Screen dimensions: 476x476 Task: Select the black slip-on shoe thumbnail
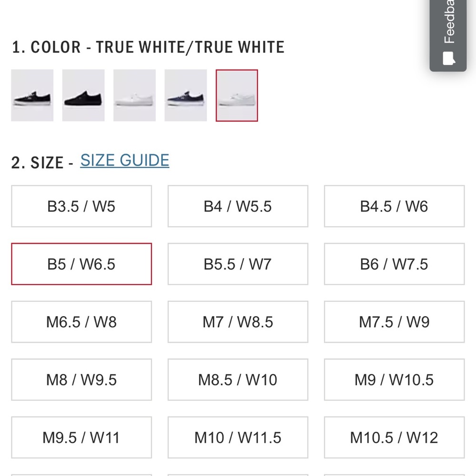(x=83, y=95)
